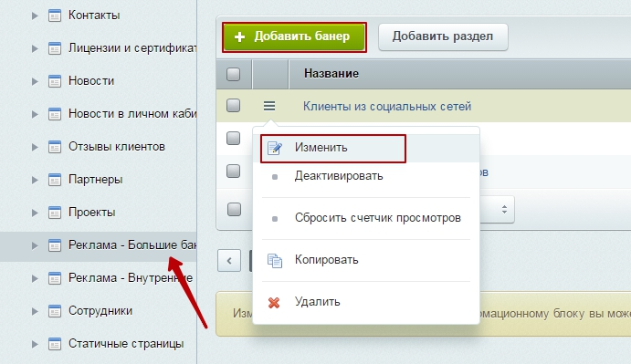
Task: Open Отзывы клиентов in the sidebar
Action: [x=117, y=146]
